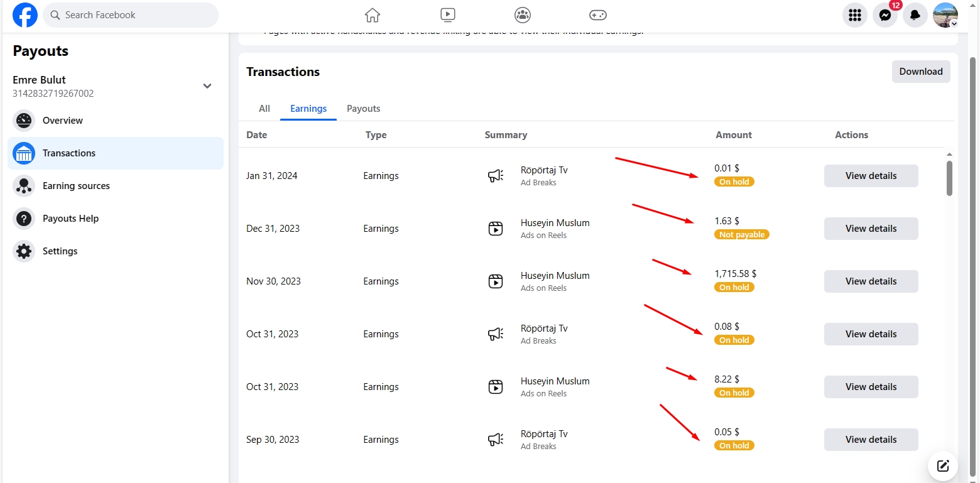View details for Jan 31, 2024 earnings
This screenshot has height=483, width=980.
coord(871,176)
